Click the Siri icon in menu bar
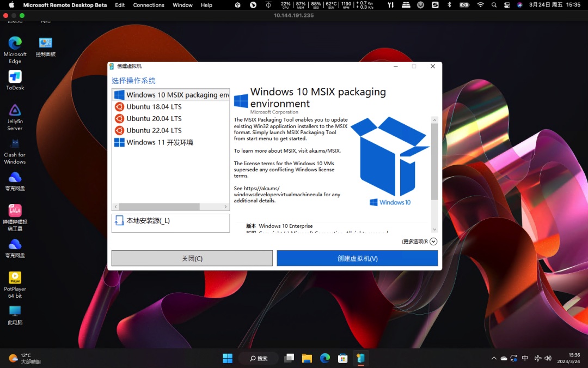 point(520,5)
